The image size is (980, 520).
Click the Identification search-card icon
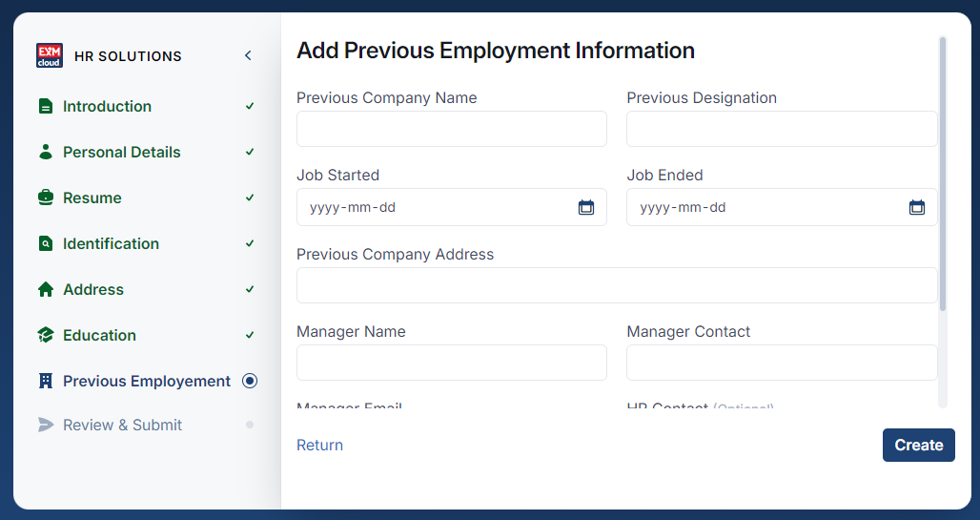pyautogui.click(x=46, y=243)
